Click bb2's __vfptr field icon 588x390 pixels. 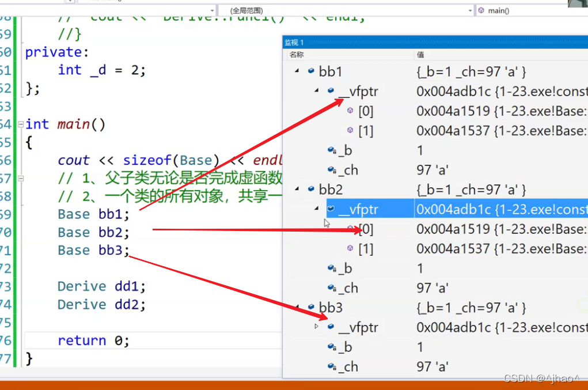click(x=331, y=208)
